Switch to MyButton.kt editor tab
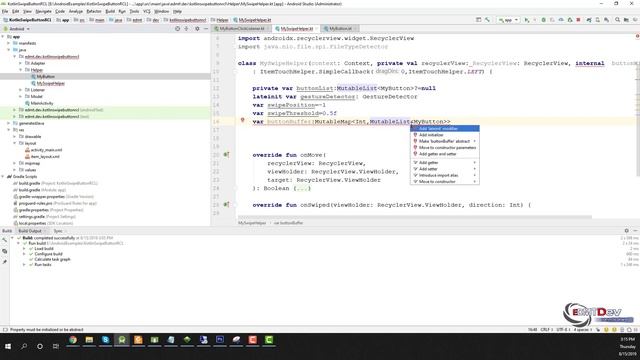Image resolution: width=640 pixels, height=360 pixels. [x=340, y=29]
